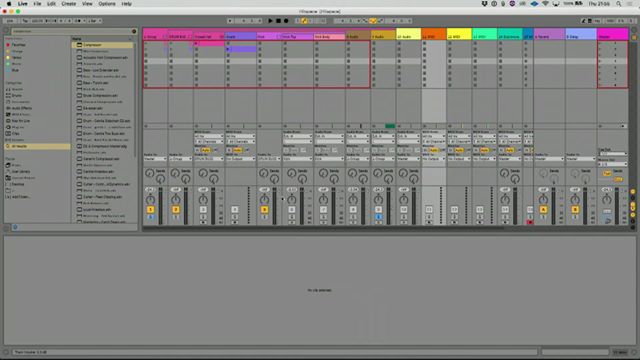Image resolution: width=640 pixels, height=360 pixels.
Task: Open the Live menu
Action: tap(22, 4)
